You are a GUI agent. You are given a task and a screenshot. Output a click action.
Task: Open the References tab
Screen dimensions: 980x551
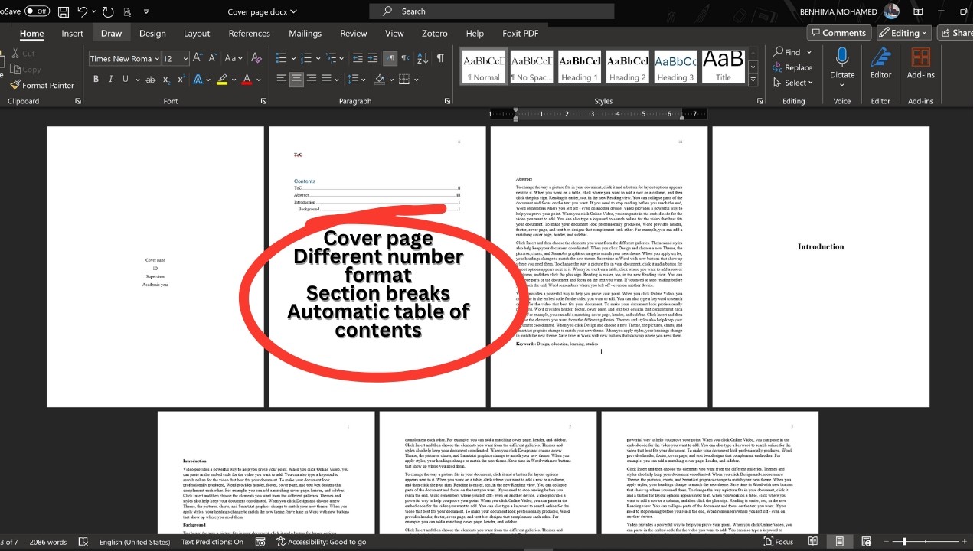[x=250, y=34]
